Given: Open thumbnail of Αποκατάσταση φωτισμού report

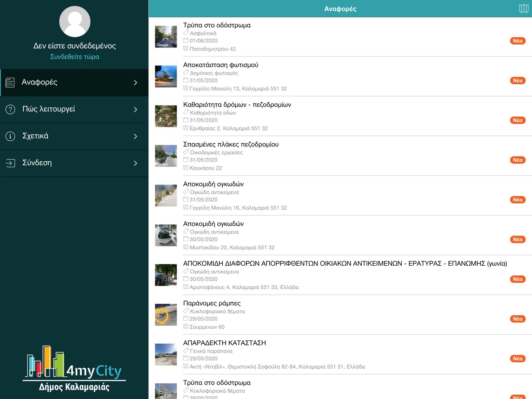Looking at the screenshot, I should pyautogui.click(x=166, y=76).
